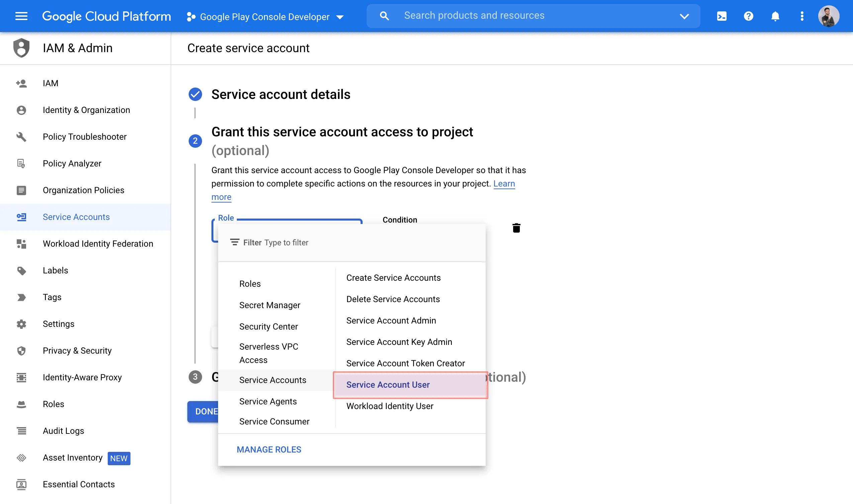853x504 pixels.
Task: Click the delete trash icon next to Role
Action: 517,228
